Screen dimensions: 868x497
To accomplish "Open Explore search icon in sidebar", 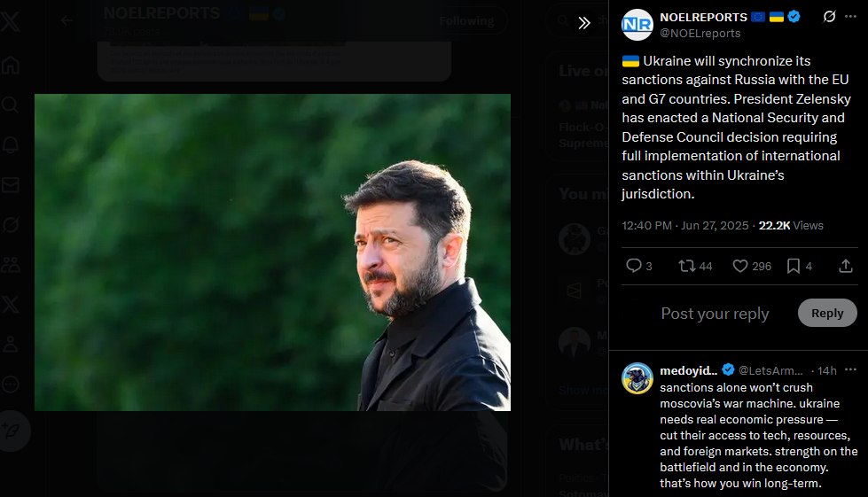I will coord(11,105).
